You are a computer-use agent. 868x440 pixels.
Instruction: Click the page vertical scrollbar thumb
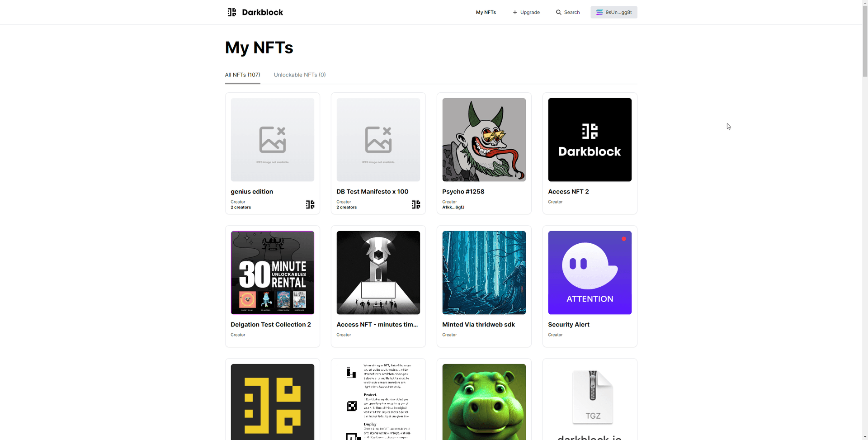(865, 42)
